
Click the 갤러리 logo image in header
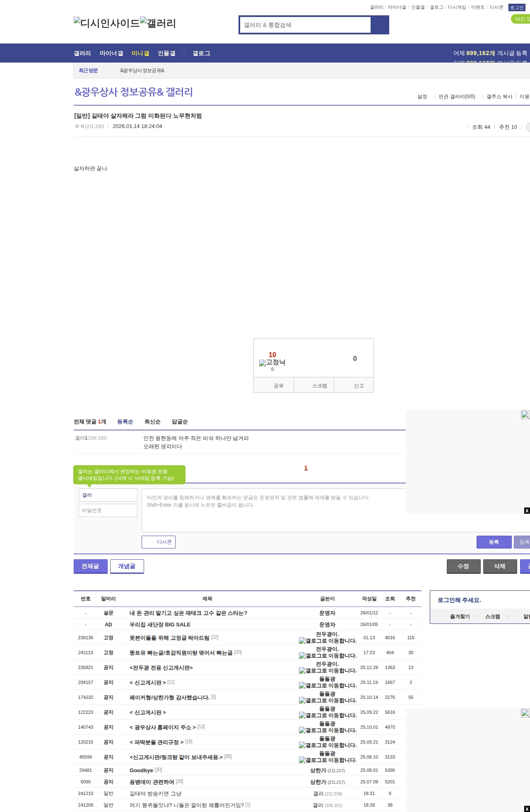pos(158,23)
